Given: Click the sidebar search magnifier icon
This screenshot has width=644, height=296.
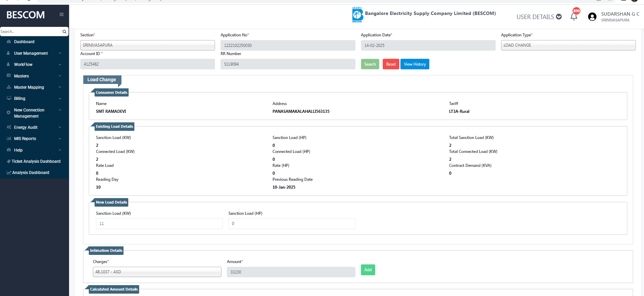Looking at the screenshot, I should (64, 32).
